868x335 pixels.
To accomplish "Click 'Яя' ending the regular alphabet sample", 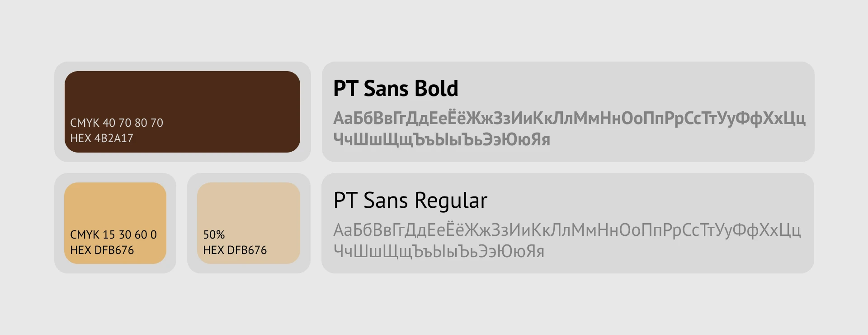I will [x=536, y=251].
